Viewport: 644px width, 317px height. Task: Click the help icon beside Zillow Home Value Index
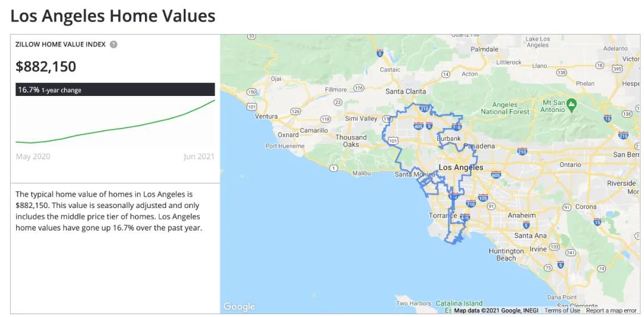[113, 45]
